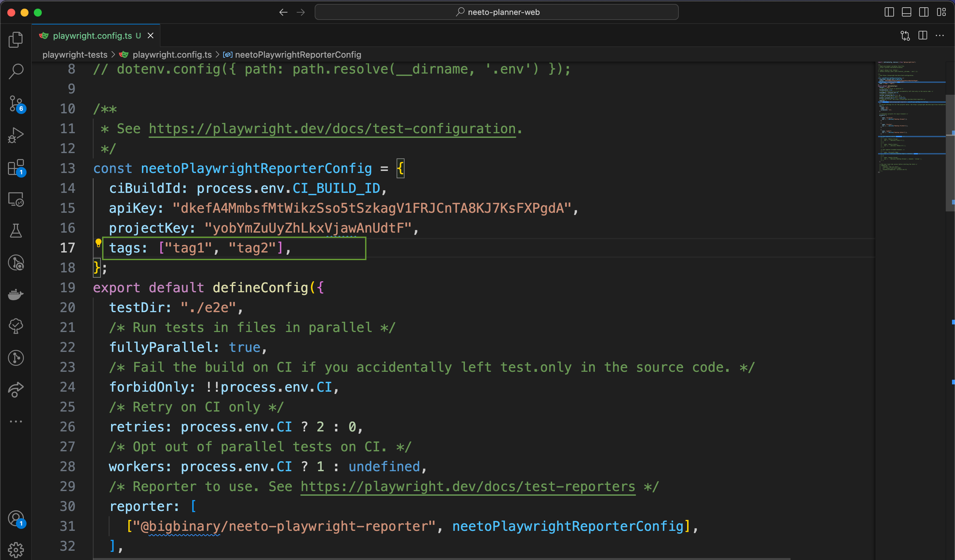Click fullyParallel true value
Screen dimensions: 955x560
pyautogui.click(x=244, y=348)
